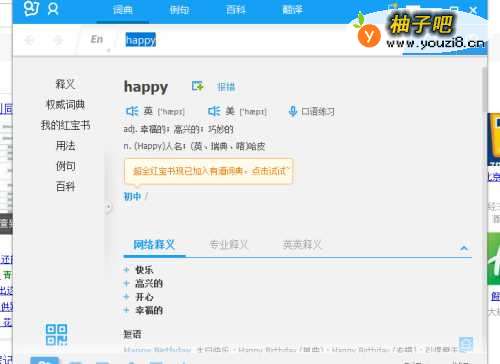Jump to 权威词典 in the sidebar
Screen dimensions: 500x364
(x=65, y=104)
